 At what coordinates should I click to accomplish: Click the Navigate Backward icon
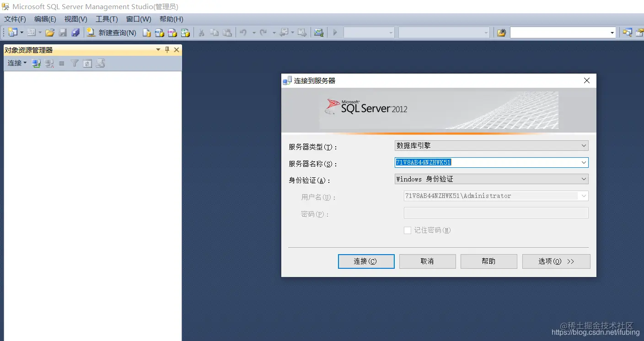click(x=284, y=32)
